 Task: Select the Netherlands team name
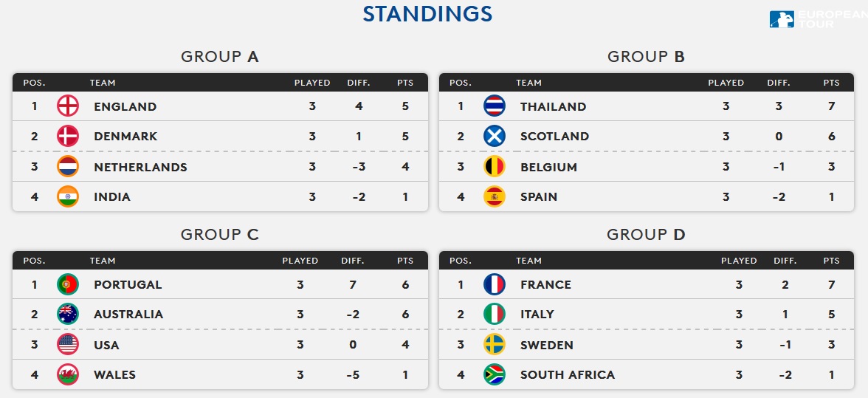140,167
